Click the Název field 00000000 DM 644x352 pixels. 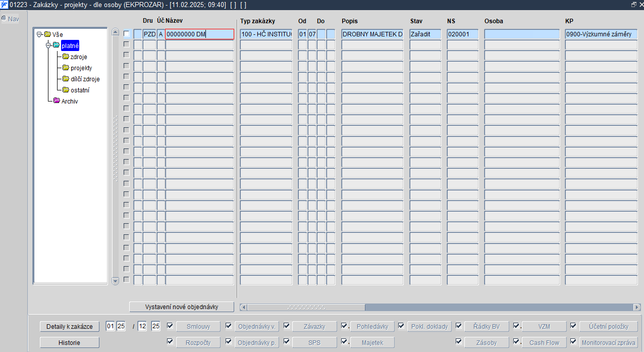[x=200, y=34]
